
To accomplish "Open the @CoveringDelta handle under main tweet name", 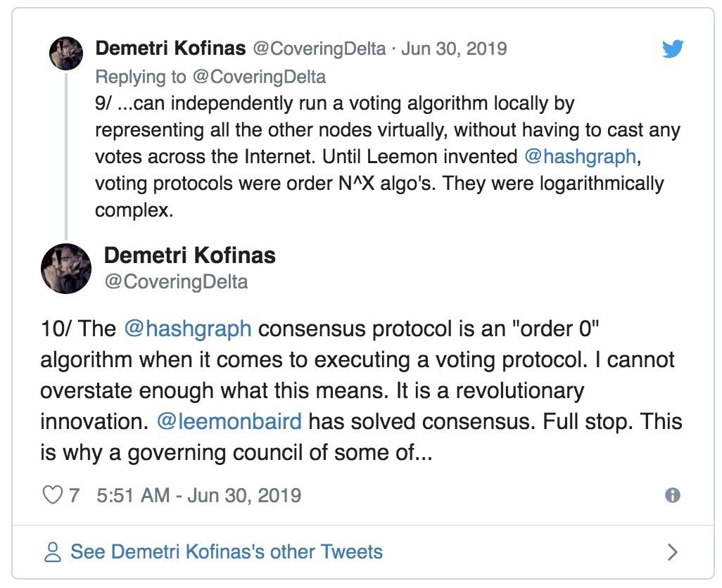I will point(176,281).
